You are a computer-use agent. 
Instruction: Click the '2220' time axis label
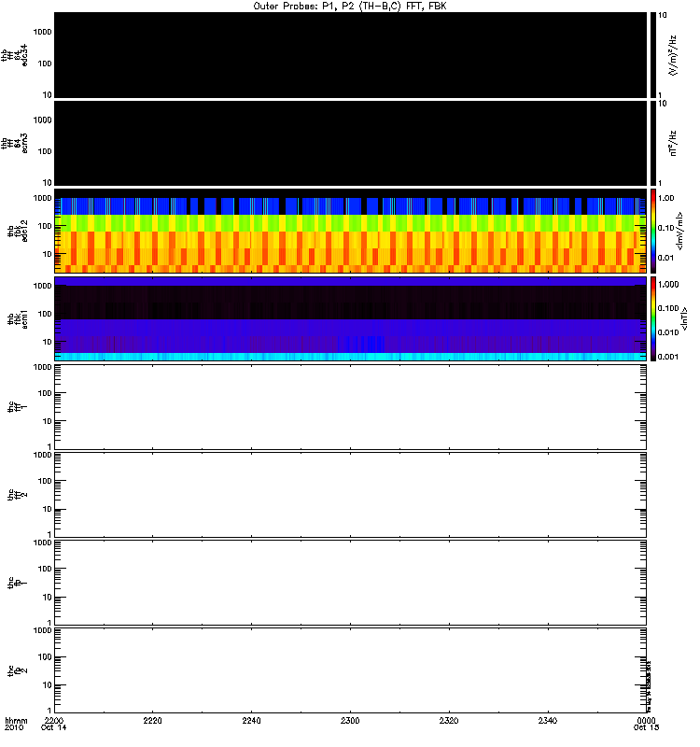pyautogui.click(x=152, y=720)
